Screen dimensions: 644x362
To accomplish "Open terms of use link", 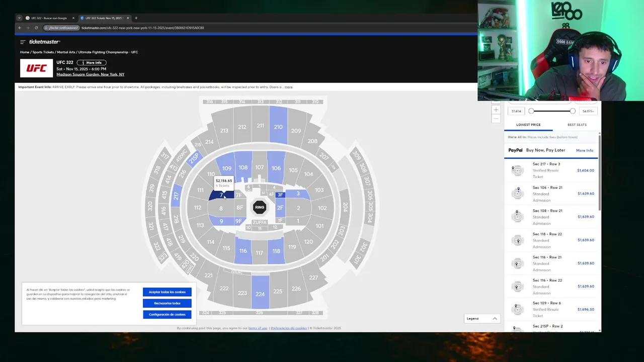I will [x=258, y=328].
